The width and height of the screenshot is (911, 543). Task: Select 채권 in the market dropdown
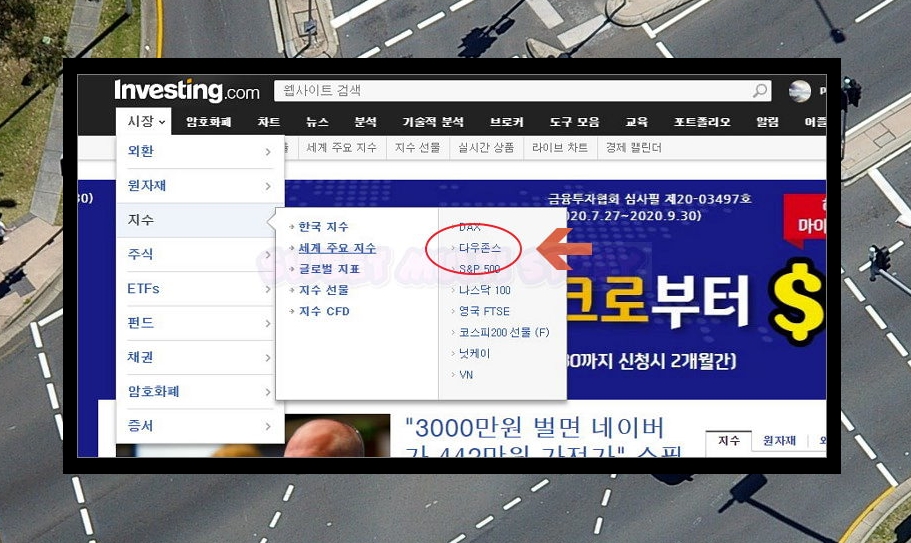click(141, 357)
